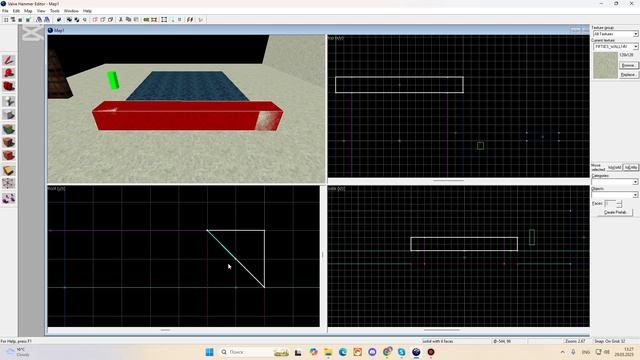Screen dimensions: 640x360
Task: Open the Edge browser taskbar icon
Action: [x=342, y=352]
